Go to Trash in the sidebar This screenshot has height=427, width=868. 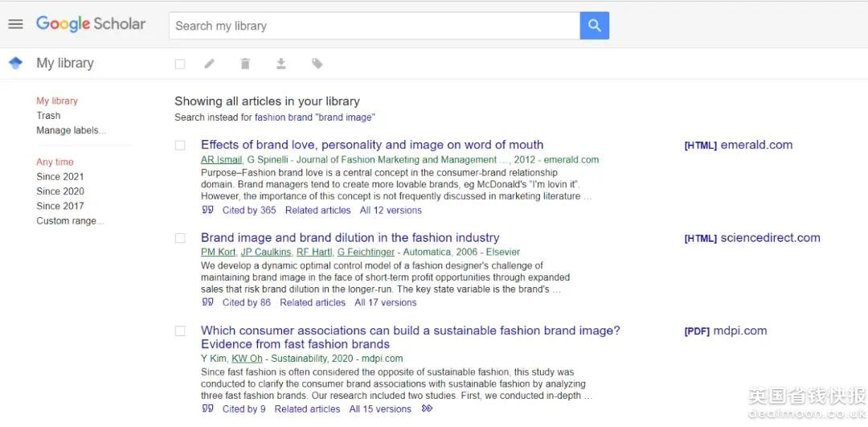coord(48,116)
